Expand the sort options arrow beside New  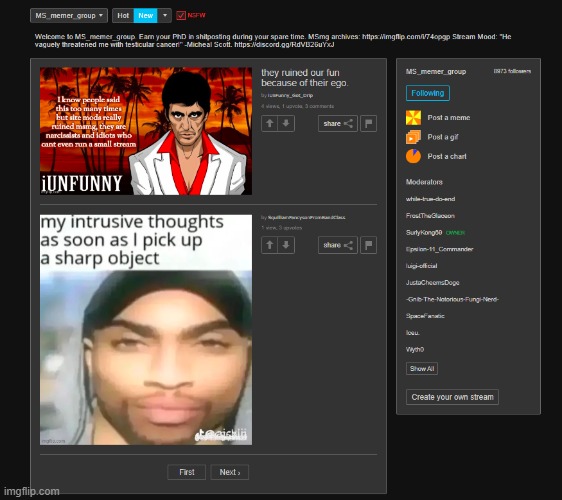coord(165,16)
